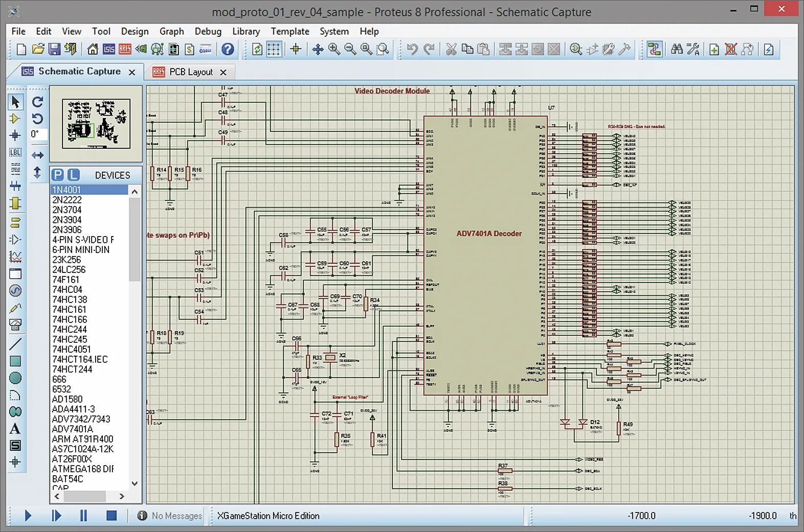
Task: Choose the 2D line graphics tool
Action: coord(15,344)
